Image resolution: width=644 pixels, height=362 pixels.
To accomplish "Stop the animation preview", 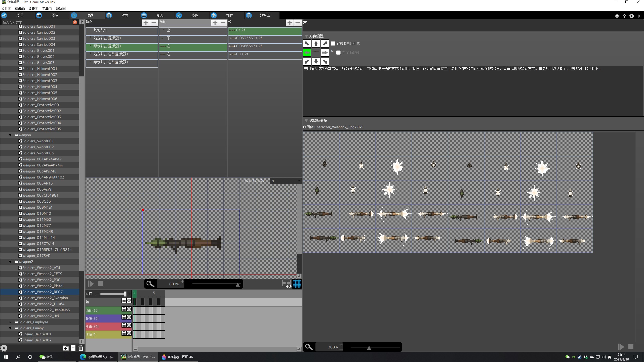I will click(100, 284).
